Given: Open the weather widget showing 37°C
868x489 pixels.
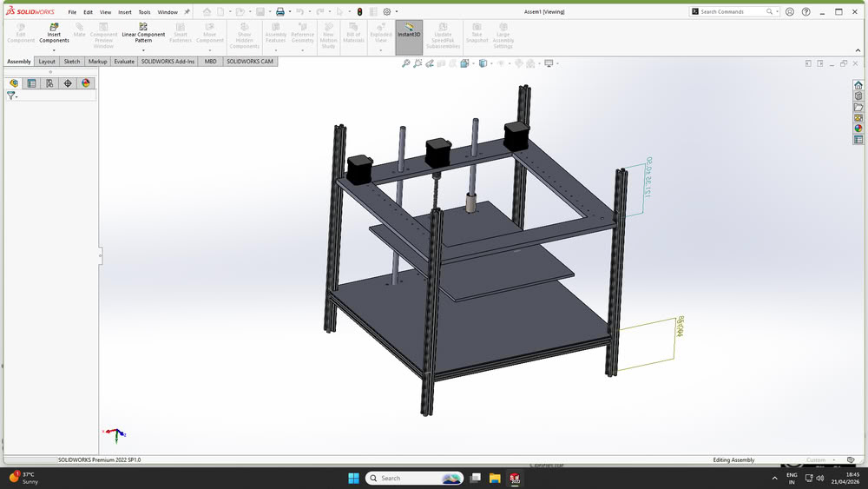Looking at the screenshot, I should click(x=25, y=478).
